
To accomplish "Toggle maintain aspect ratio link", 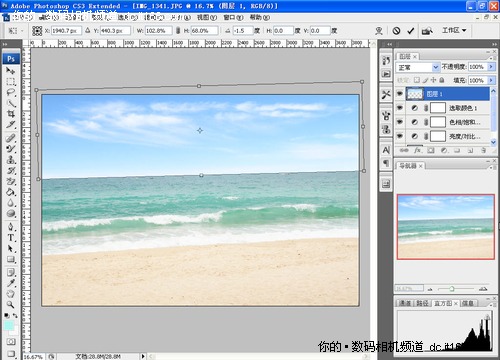I will (178, 31).
